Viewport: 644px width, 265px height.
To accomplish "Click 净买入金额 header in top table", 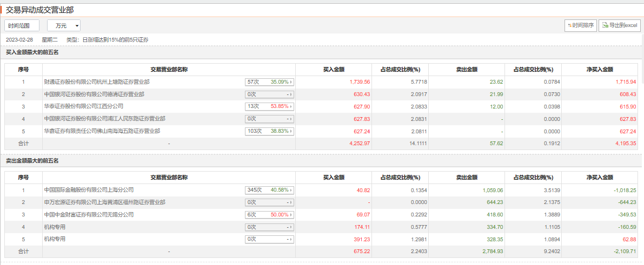I will click(x=600, y=70).
